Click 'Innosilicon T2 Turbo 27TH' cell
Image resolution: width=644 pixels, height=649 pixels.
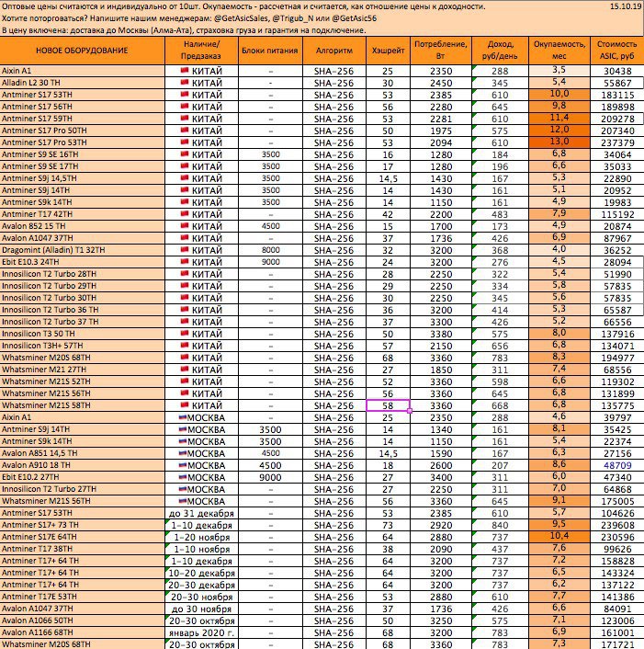tap(83, 489)
